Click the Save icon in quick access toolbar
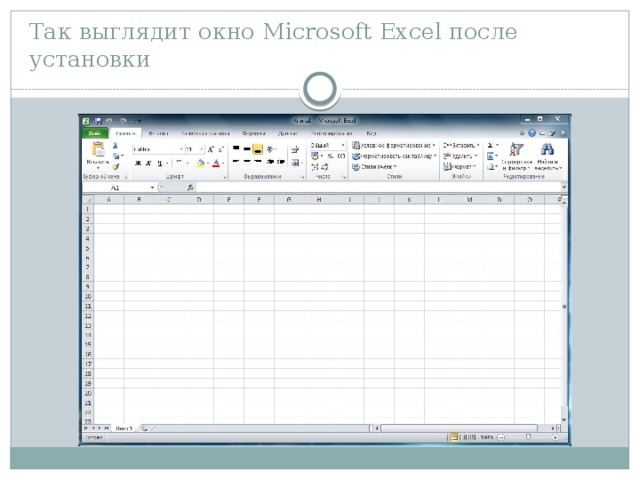Image resolution: width=640 pixels, height=480 pixels. 98,121
